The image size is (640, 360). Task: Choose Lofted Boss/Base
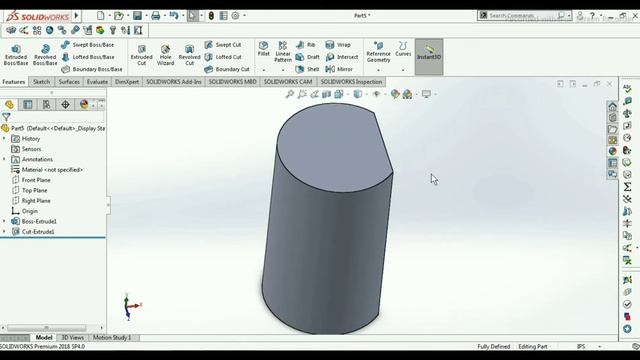coord(88,57)
